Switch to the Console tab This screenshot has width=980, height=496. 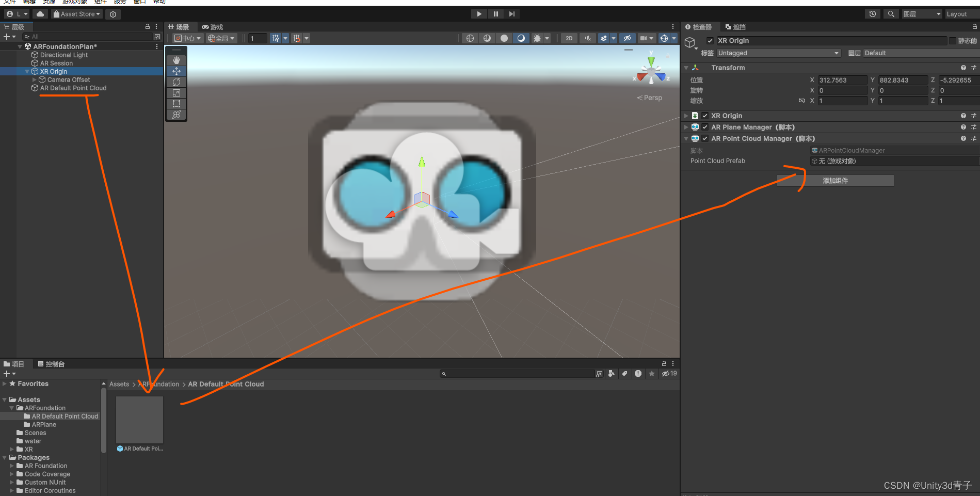pos(51,364)
